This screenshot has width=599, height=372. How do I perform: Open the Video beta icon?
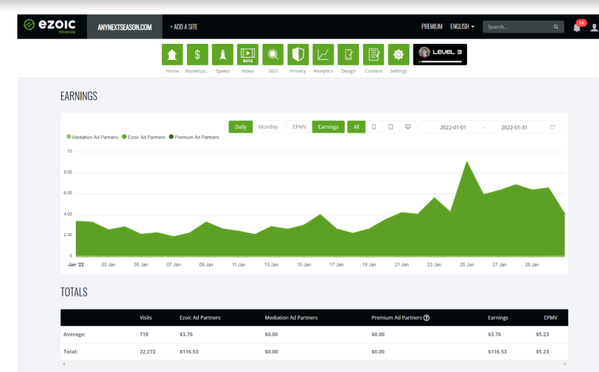pyautogui.click(x=248, y=54)
